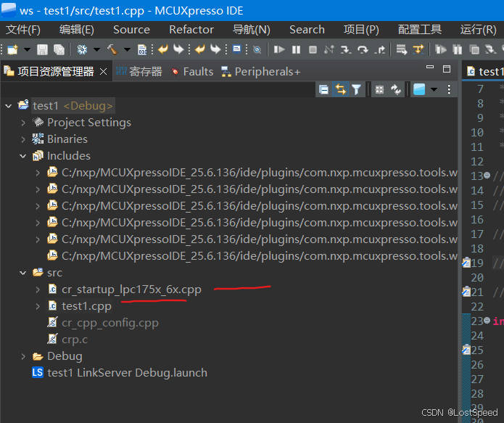
Task: Open the 运行(R) menu
Action: point(479,30)
